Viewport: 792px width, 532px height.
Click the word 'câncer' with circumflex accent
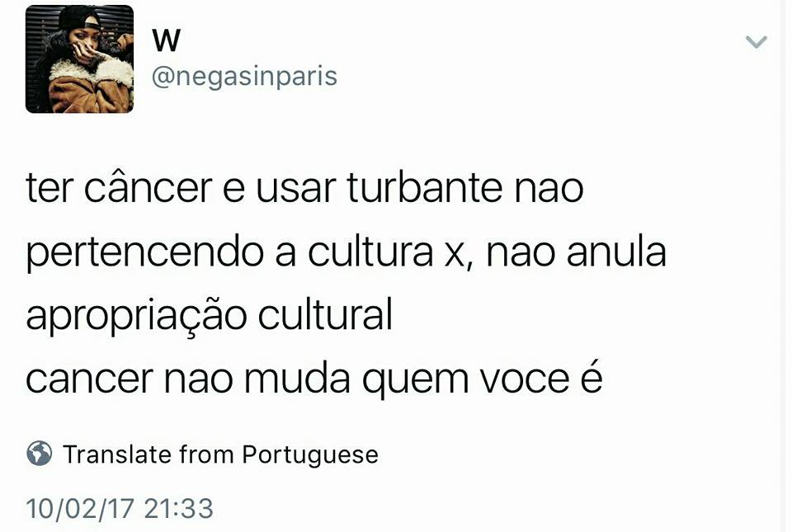click(x=148, y=188)
